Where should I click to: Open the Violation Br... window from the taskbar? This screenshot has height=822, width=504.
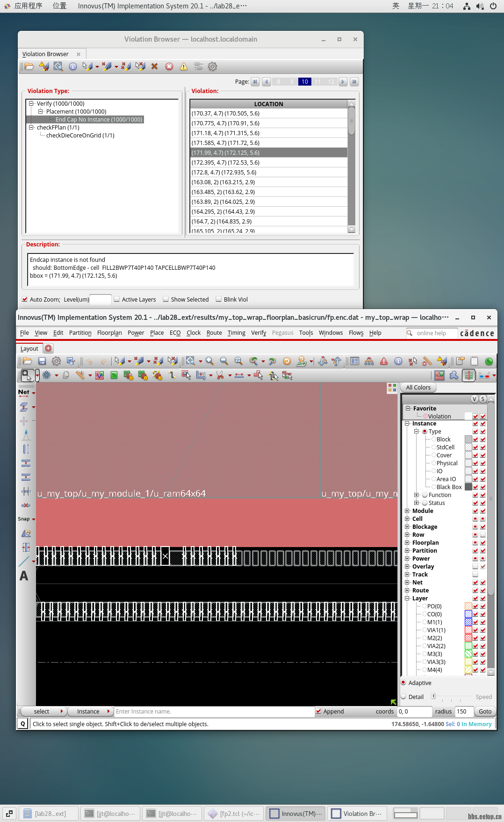pyautogui.click(x=358, y=814)
